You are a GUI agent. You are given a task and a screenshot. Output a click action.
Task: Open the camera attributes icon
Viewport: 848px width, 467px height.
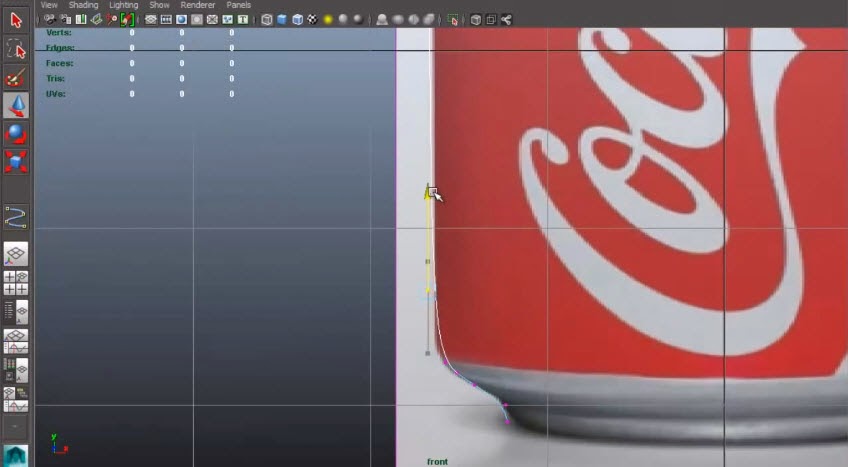click(x=65, y=20)
